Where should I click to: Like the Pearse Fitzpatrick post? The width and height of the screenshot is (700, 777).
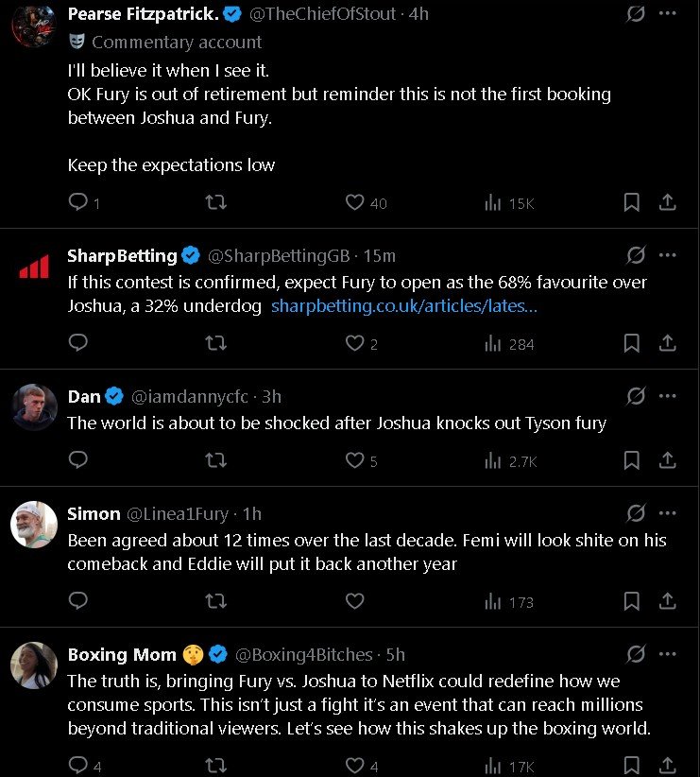[355, 202]
